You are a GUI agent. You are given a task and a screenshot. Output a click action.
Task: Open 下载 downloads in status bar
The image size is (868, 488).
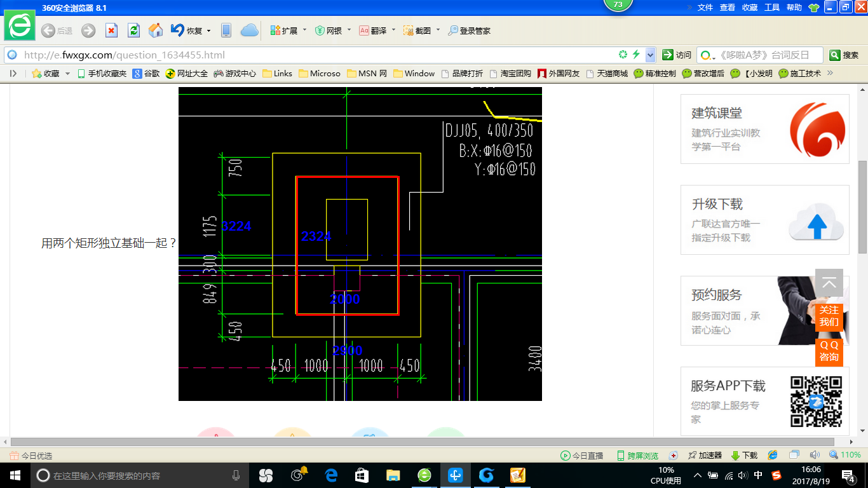[744, 456]
